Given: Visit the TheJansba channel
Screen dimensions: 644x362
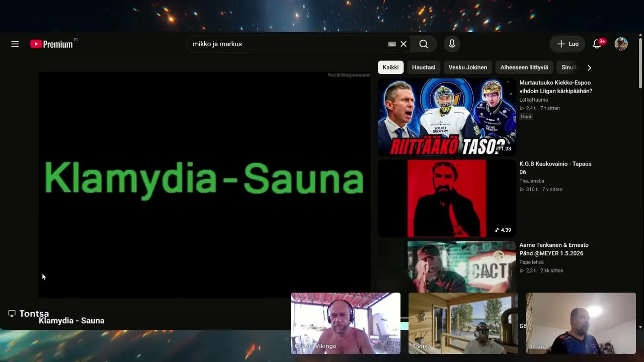Looking at the screenshot, I should coord(532,181).
